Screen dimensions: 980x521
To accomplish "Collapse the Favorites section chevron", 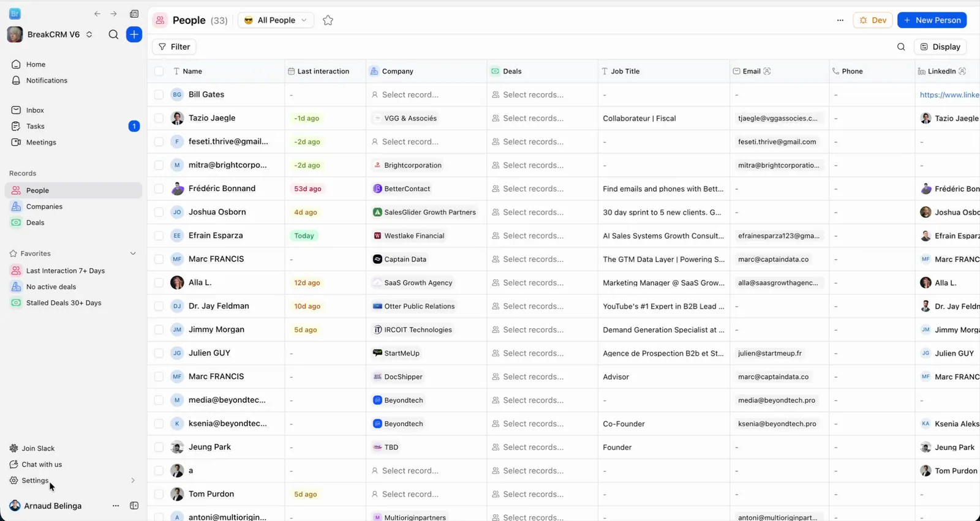I will pyautogui.click(x=133, y=253).
